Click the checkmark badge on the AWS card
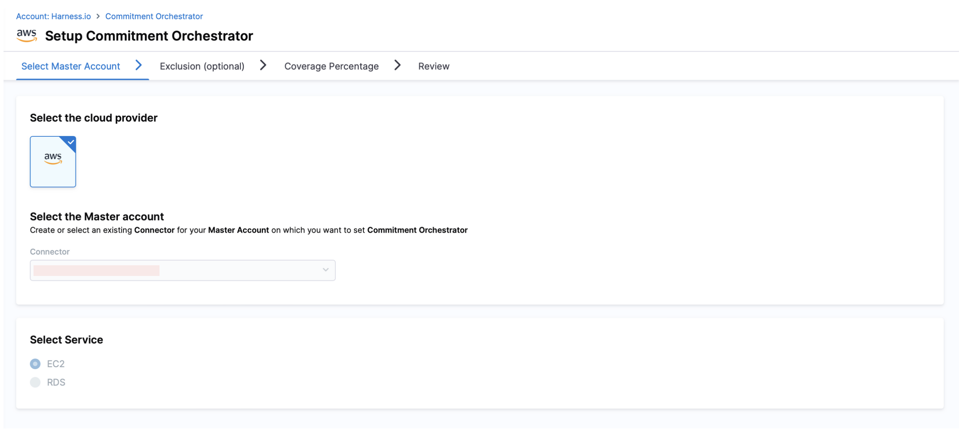The image size is (980, 429). [x=71, y=142]
